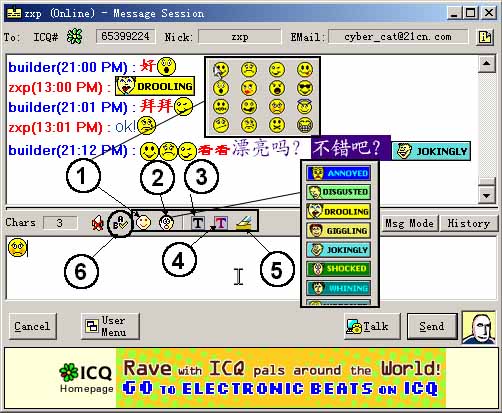Open the ICQ Homepage logo link
502x413 pixels.
pos(86,378)
